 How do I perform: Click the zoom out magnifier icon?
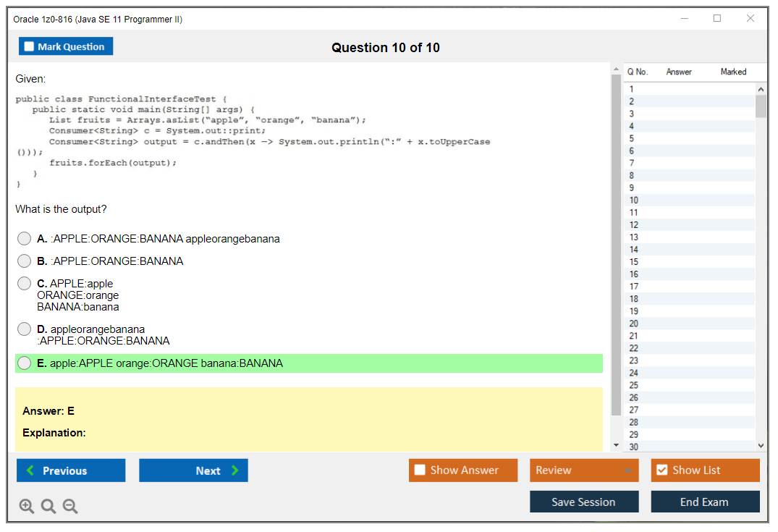(x=70, y=506)
